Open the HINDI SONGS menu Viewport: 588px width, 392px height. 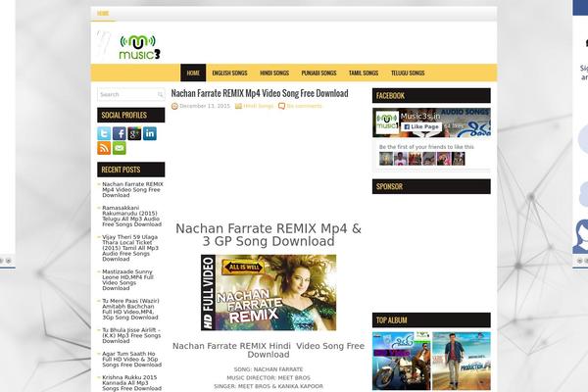click(274, 73)
